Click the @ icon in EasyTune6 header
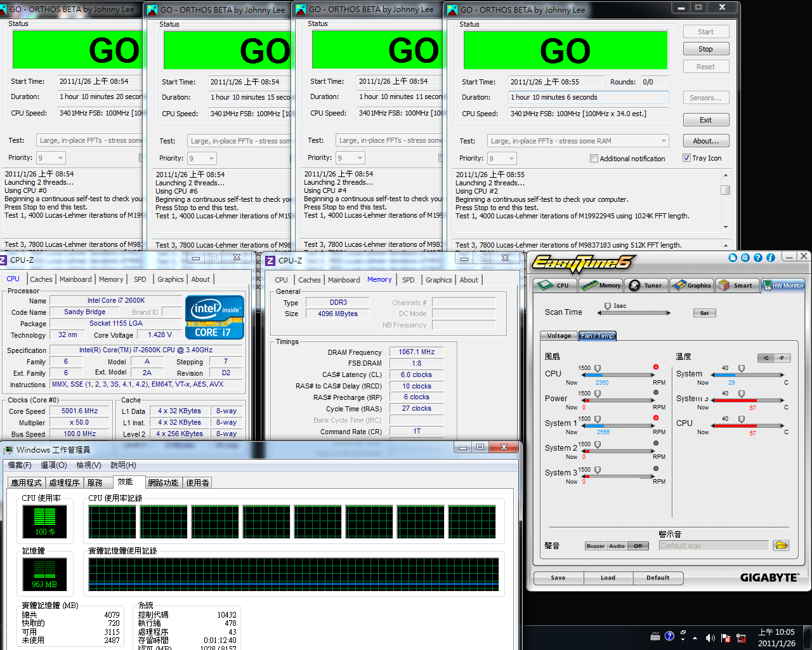The height and width of the screenshot is (650, 812). (x=745, y=258)
